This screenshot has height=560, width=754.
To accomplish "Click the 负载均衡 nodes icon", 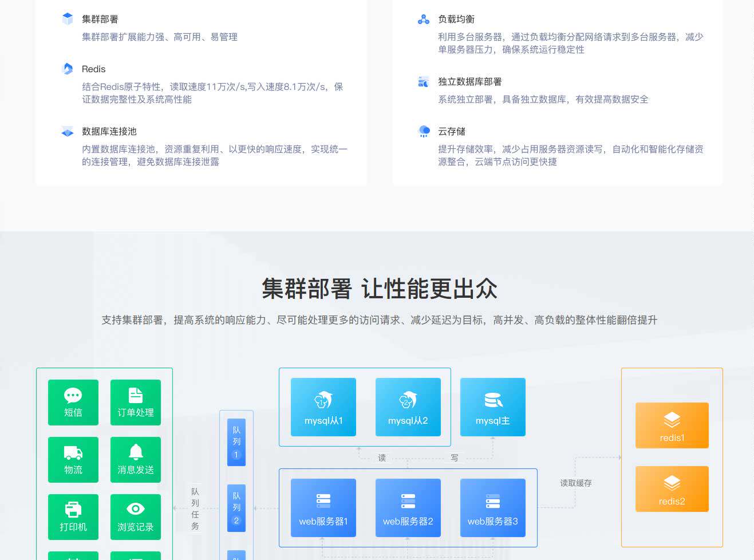I will coord(424,19).
